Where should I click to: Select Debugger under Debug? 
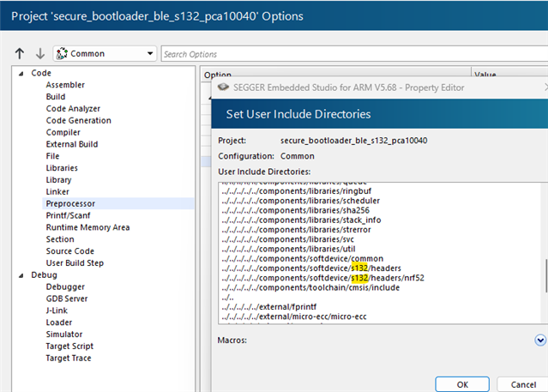(x=65, y=287)
